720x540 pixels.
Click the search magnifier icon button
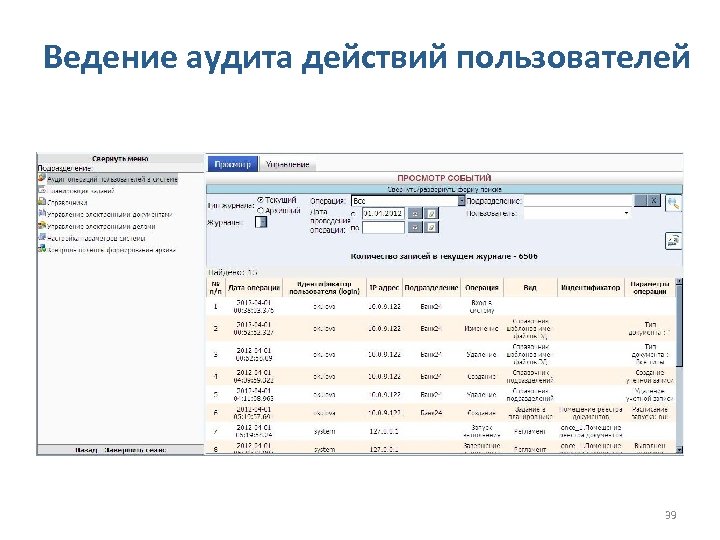point(673,204)
